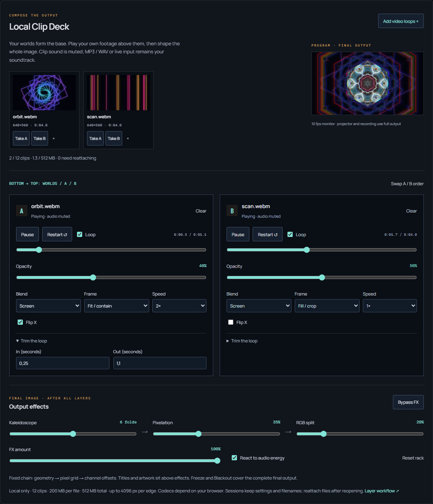Click Add video loops + button

401,21
